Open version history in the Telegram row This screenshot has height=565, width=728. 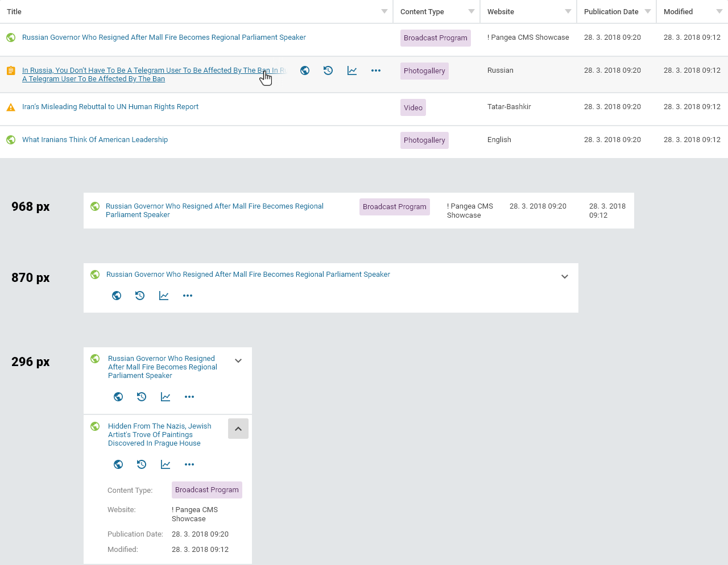tap(328, 70)
